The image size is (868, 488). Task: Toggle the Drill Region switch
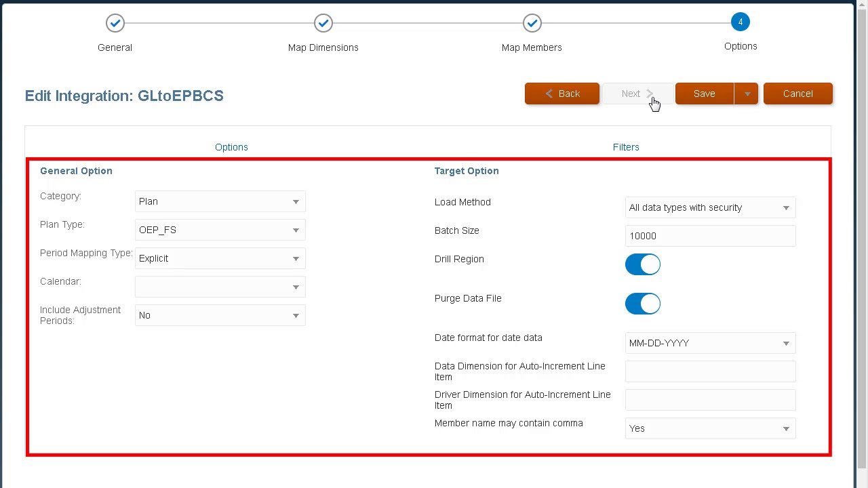tap(643, 264)
